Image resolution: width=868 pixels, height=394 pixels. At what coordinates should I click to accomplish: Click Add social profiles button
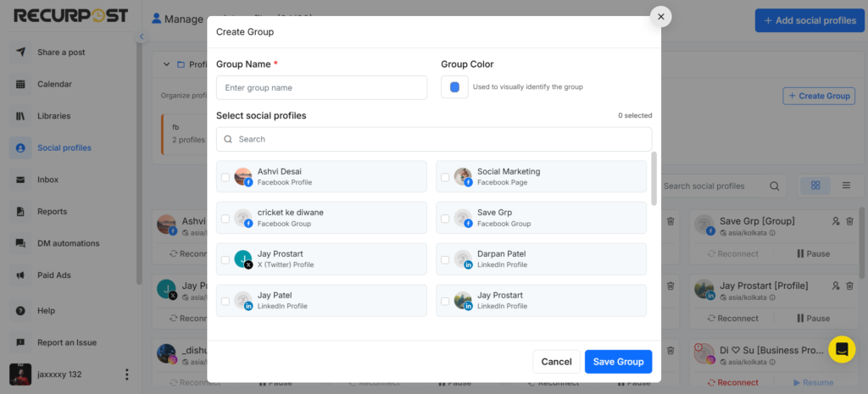pos(810,20)
